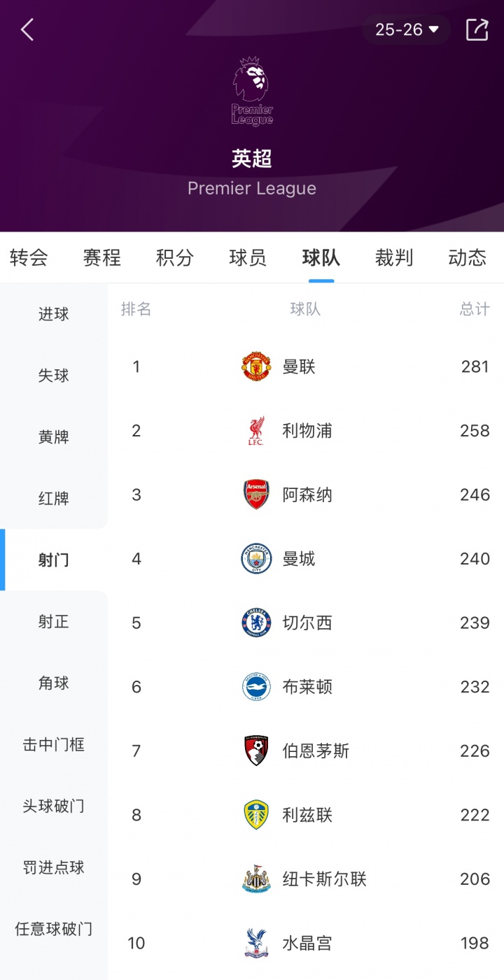Tap the back arrow icon
Screen dimensions: 504x980
click(27, 29)
